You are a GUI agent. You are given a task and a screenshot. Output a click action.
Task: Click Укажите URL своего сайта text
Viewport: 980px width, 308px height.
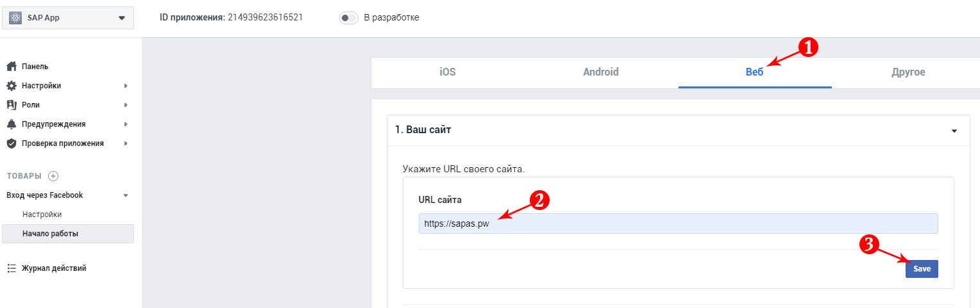tap(464, 170)
